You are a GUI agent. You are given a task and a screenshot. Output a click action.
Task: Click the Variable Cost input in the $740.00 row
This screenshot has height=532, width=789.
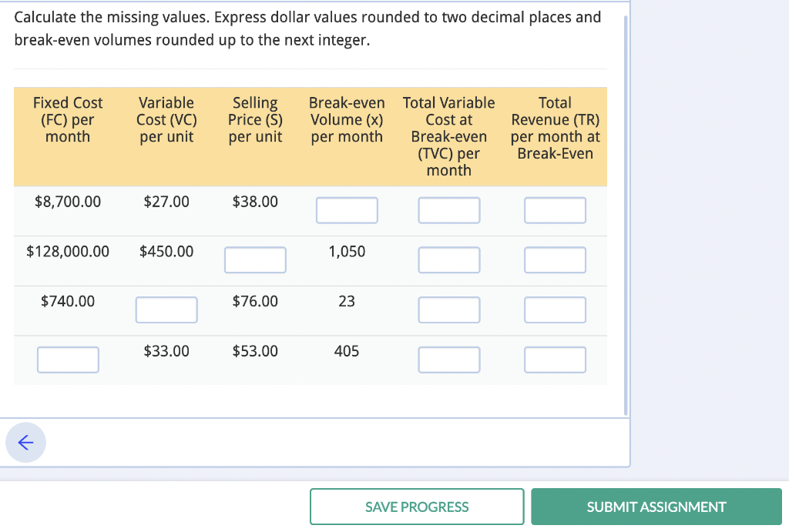(166, 309)
